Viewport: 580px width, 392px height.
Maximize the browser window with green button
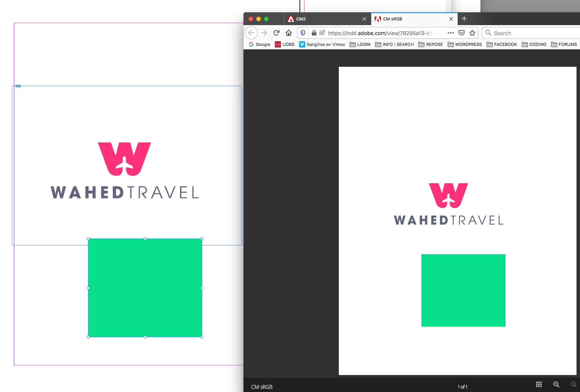tap(266, 19)
